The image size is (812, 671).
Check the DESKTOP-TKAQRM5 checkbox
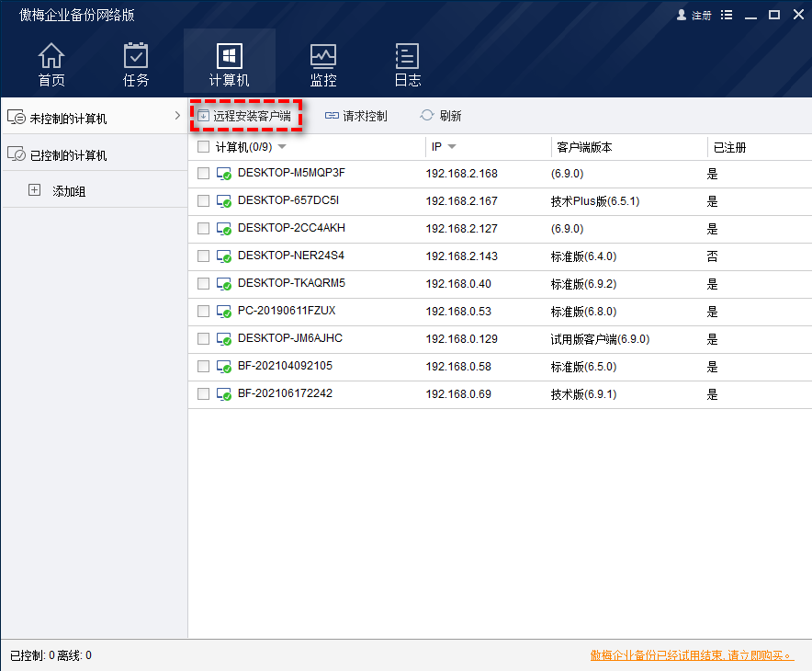tap(204, 283)
